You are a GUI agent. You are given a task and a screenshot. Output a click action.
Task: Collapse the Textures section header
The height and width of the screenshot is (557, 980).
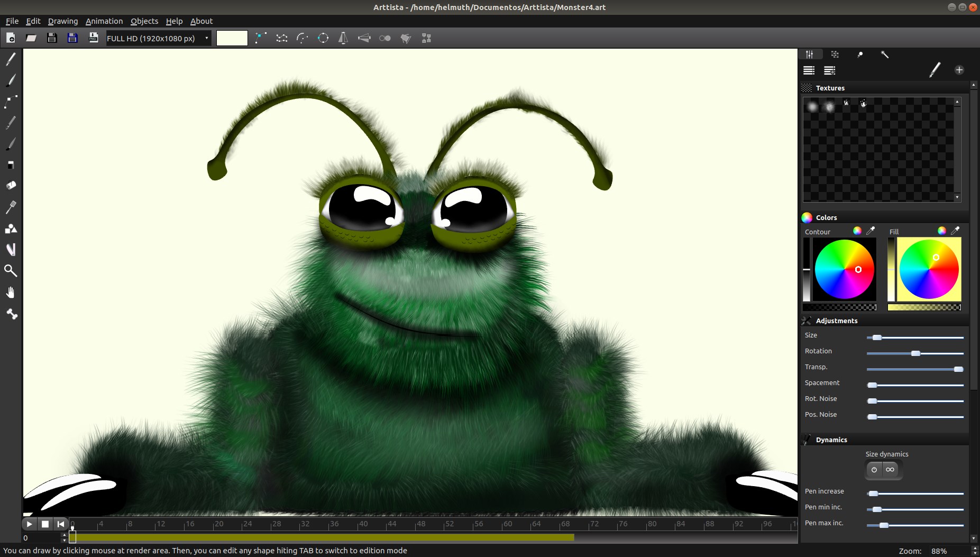pos(830,88)
